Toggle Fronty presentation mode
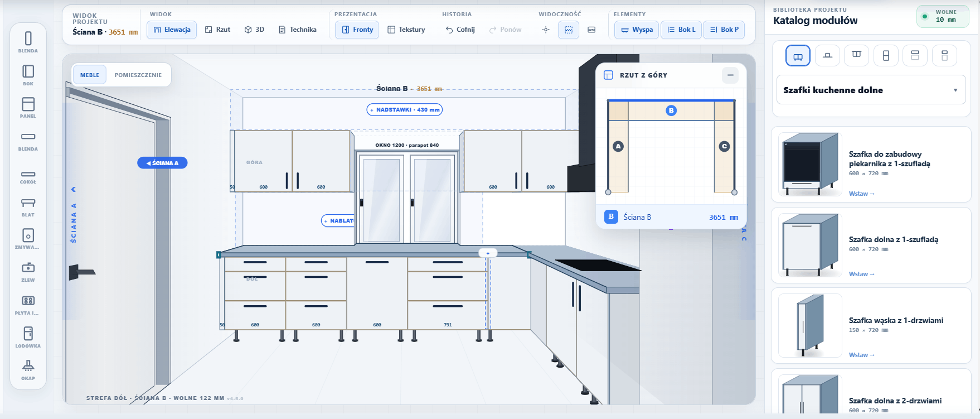 coord(357,30)
